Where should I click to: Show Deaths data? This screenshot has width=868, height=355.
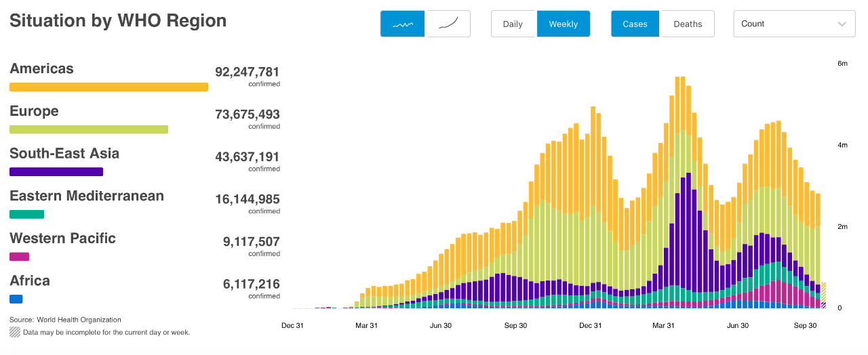[688, 24]
